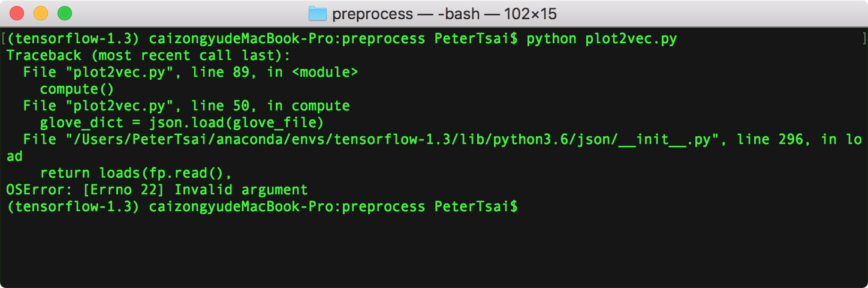Image resolution: width=868 pixels, height=288 pixels.
Task: Click the window title "preprocess — -bash — 102×15"
Action: click(444, 13)
